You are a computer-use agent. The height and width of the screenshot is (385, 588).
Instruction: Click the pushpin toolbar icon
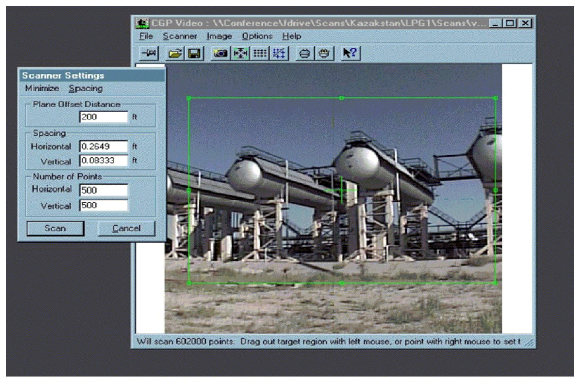click(149, 53)
